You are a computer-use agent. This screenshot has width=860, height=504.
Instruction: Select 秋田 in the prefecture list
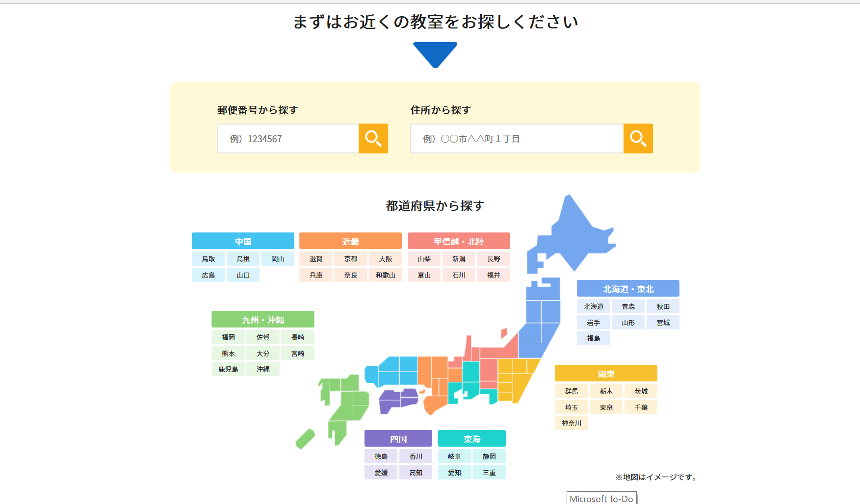[x=663, y=306]
